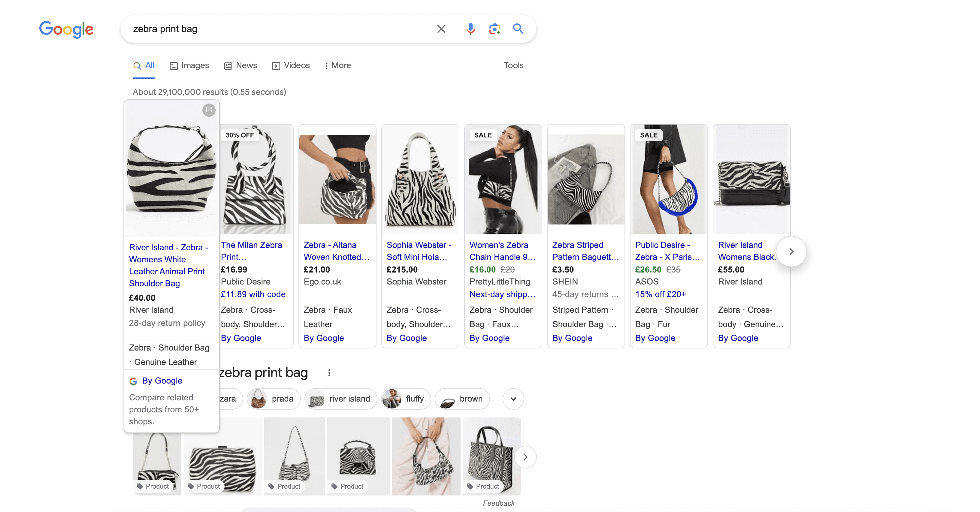Open the zebra tote bag image thumbnail
Image resolution: width=980 pixels, height=512 pixels.
point(492,456)
